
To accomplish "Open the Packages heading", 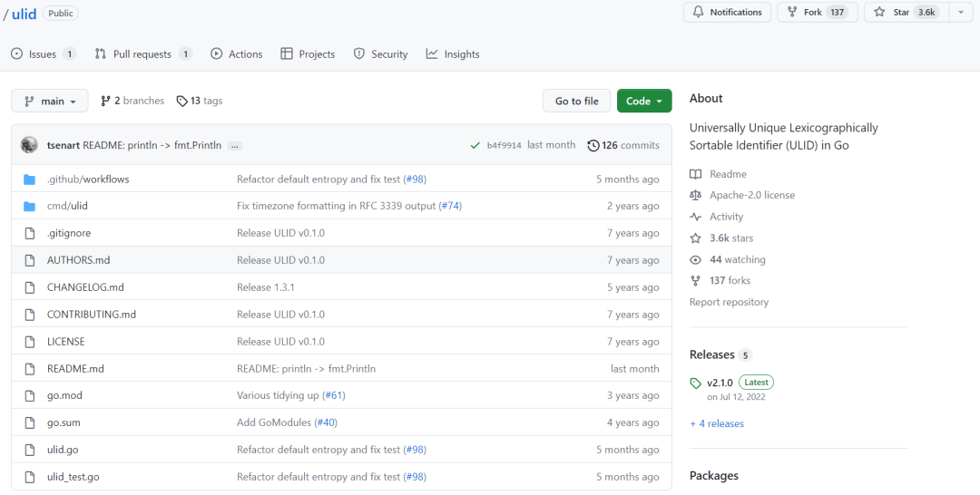I will [714, 476].
